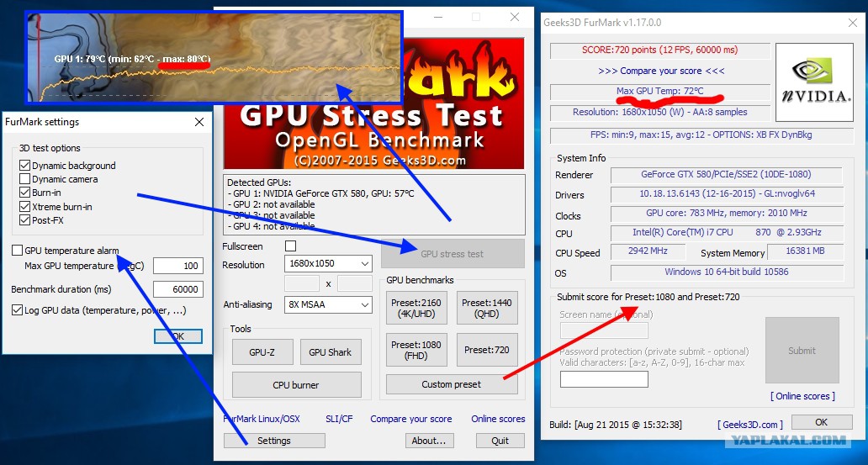
Task: Click Benchmark duration field
Action: 178,289
